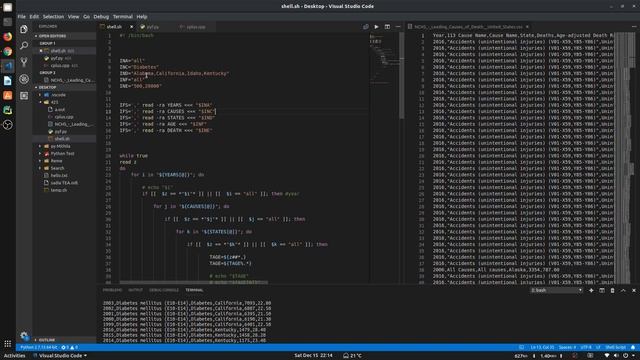The width and height of the screenshot is (640, 360).
Task: Open a.out inside the 425 folder
Action: pyautogui.click(x=60, y=109)
